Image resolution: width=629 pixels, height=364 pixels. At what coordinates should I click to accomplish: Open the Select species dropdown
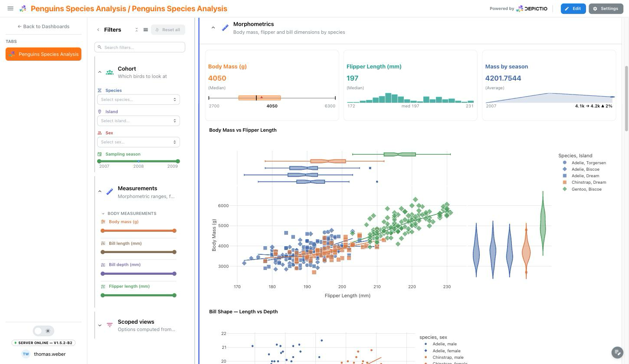138,100
